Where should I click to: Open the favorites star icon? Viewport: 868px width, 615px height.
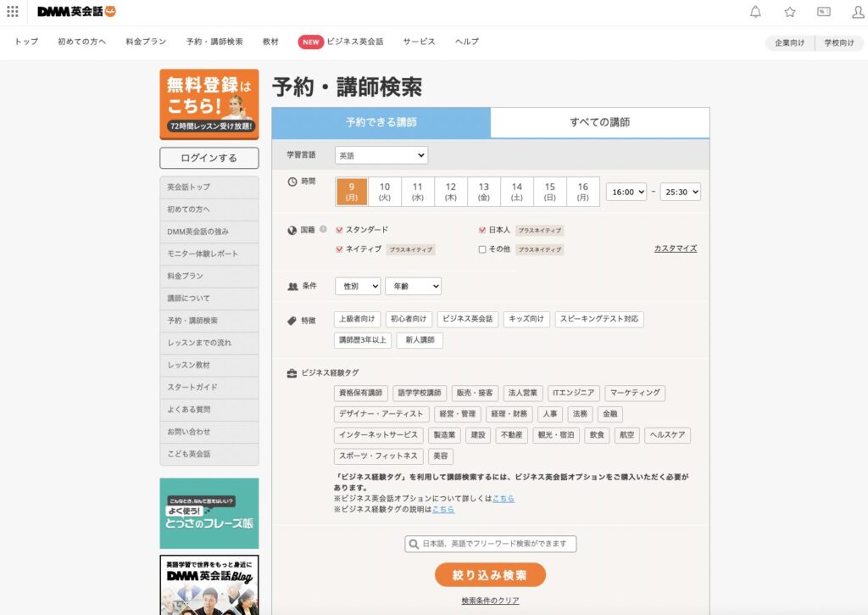click(x=790, y=12)
